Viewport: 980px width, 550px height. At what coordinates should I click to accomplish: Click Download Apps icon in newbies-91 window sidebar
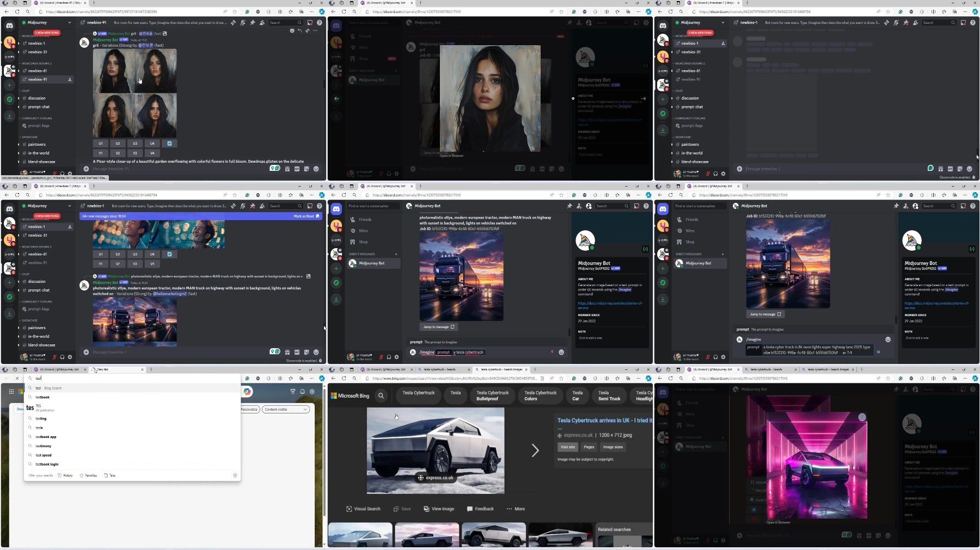pos(9,115)
